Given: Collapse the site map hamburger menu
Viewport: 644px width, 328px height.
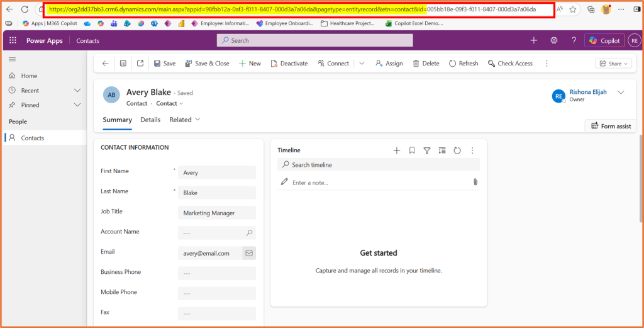Looking at the screenshot, I should pyautogui.click(x=13, y=59).
